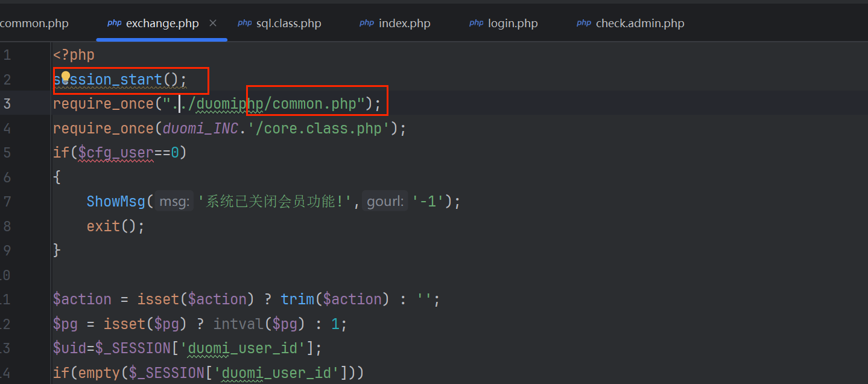Image resolution: width=868 pixels, height=384 pixels.
Task: Click the PHP file icon on check.admin.php tab
Action: click(583, 23)
